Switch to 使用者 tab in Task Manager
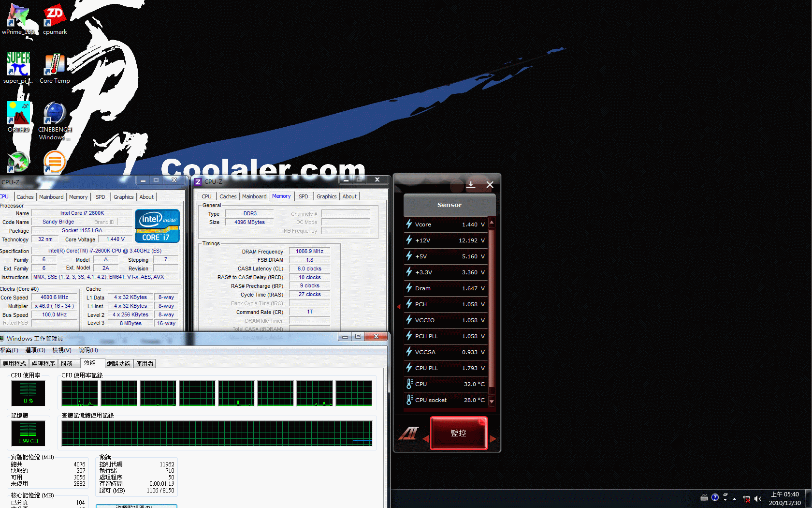The height and width of the screenshot is (508, 812). (145, 364)
